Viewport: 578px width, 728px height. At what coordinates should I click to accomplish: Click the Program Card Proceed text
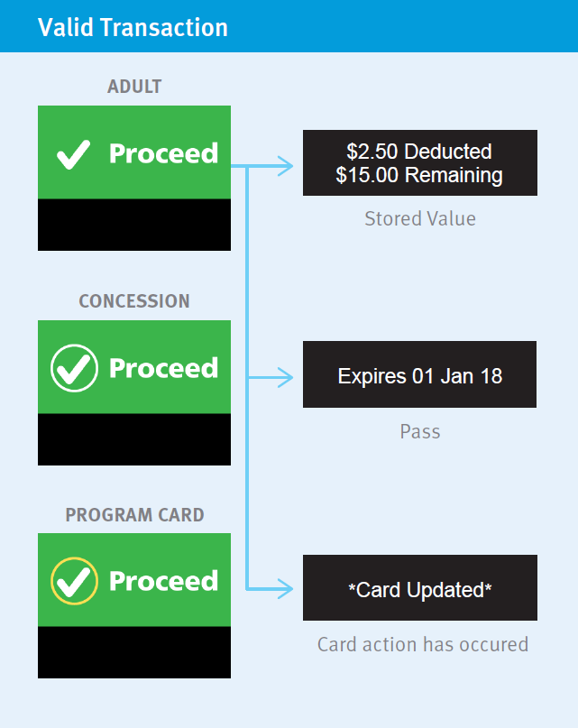(x=163, y=581)
